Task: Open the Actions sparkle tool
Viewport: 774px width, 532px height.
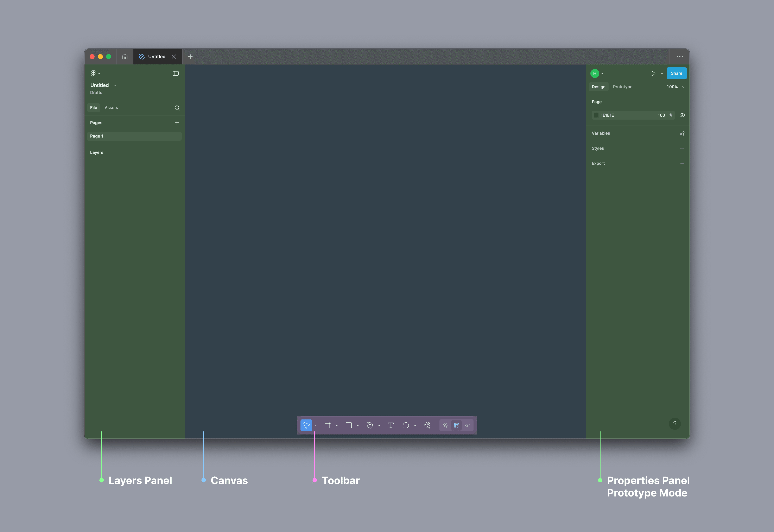Action: (x=427, y=425)
